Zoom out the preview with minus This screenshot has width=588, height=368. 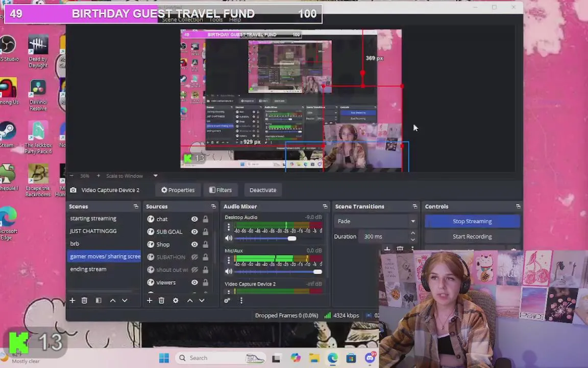(71, 175)
